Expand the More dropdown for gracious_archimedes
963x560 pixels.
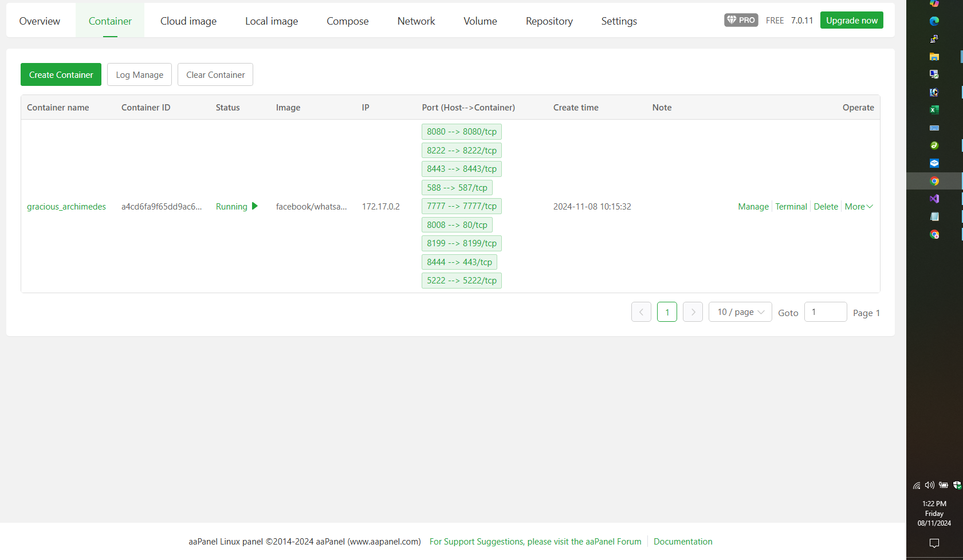858,207
